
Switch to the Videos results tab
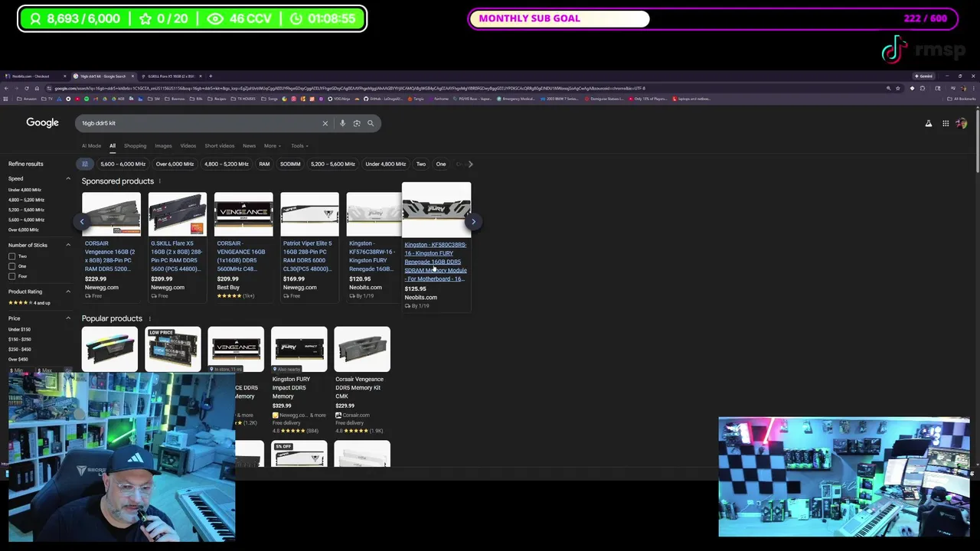point(188,145)
